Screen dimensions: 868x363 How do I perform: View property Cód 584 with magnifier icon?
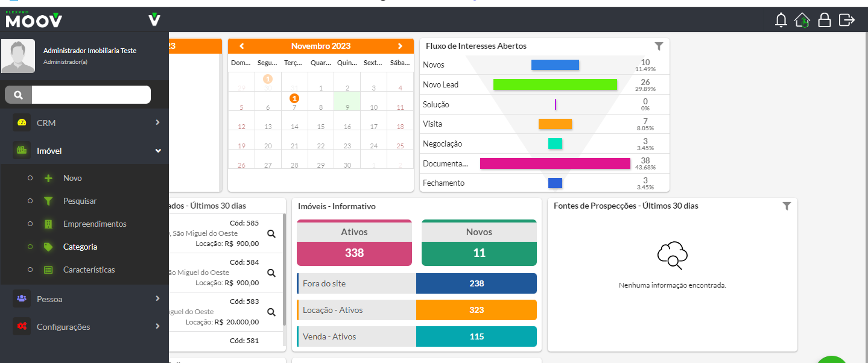[x=271, y=273]
